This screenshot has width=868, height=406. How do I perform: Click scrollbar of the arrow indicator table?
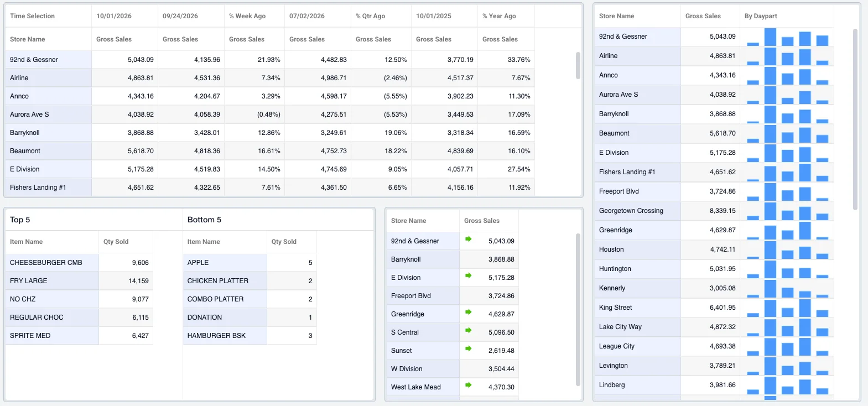(x=578, y=309)
